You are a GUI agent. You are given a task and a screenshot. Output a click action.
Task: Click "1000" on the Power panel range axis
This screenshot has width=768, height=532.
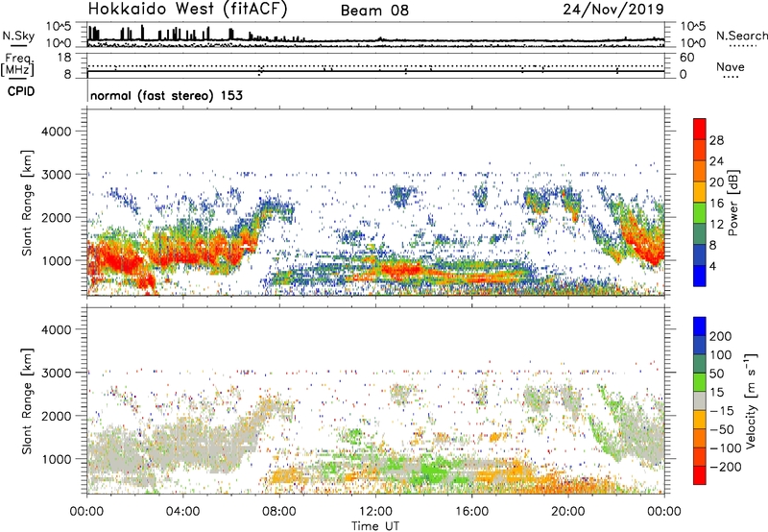tap(56, 260)
